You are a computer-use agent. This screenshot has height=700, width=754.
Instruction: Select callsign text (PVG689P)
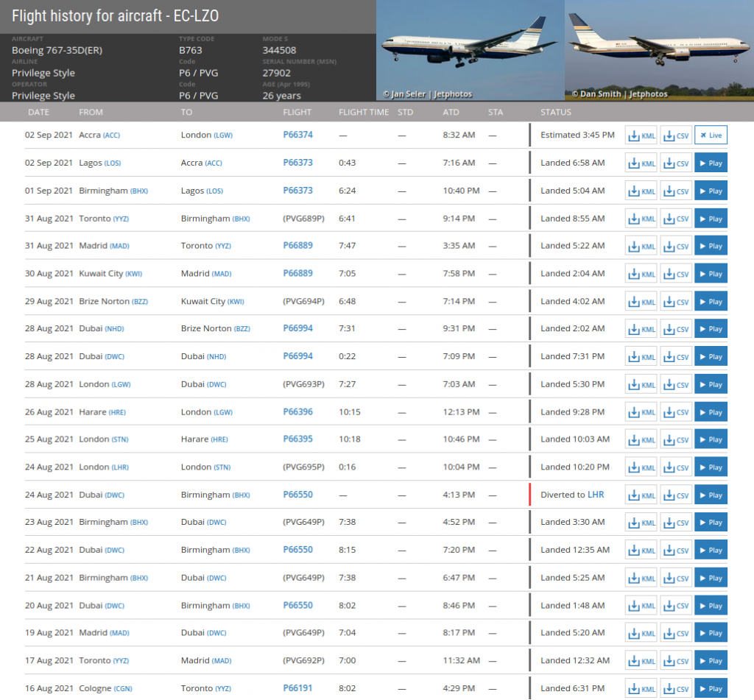click(303, 219)
